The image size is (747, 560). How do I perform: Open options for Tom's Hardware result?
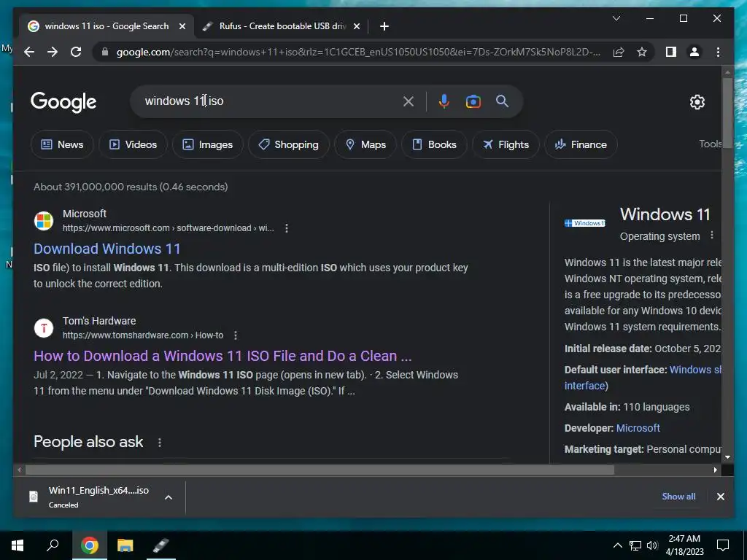point(236,335)
